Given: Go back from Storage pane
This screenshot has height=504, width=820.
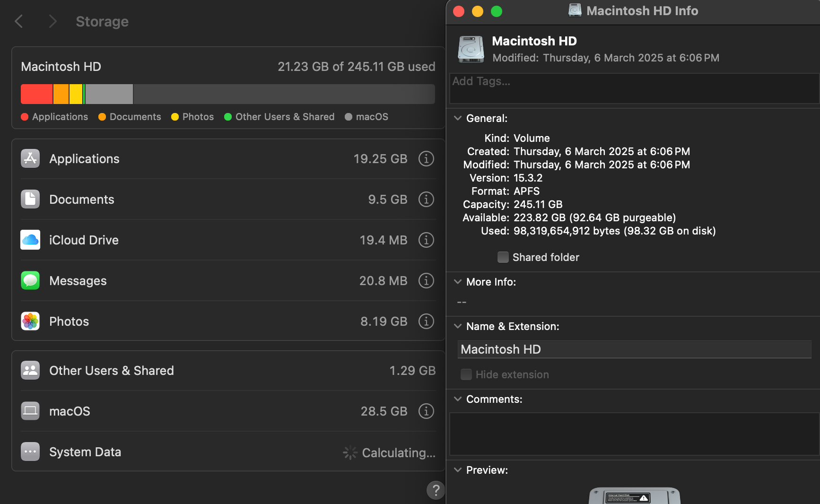Looking at the screenshot, I should [19, 21].
